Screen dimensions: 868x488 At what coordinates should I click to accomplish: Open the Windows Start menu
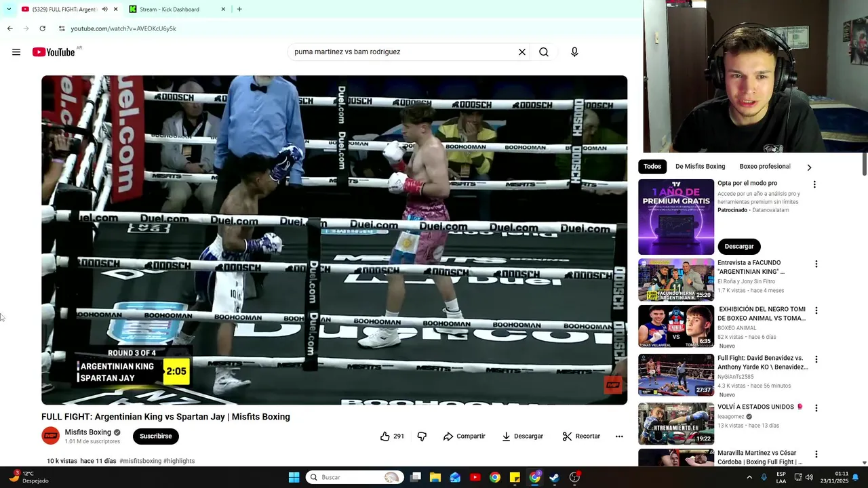coord(294,477)
